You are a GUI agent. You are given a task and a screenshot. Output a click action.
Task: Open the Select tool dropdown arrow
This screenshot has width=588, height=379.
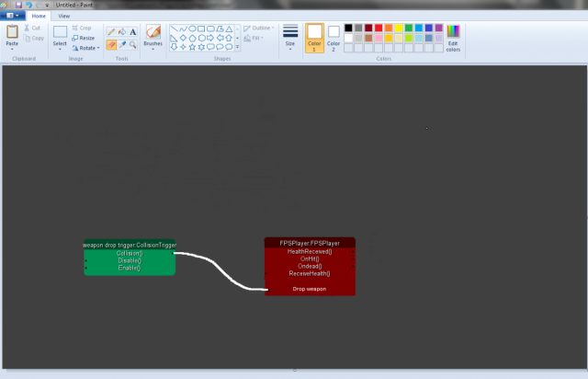pyautogui.click(x=61, y=50)
